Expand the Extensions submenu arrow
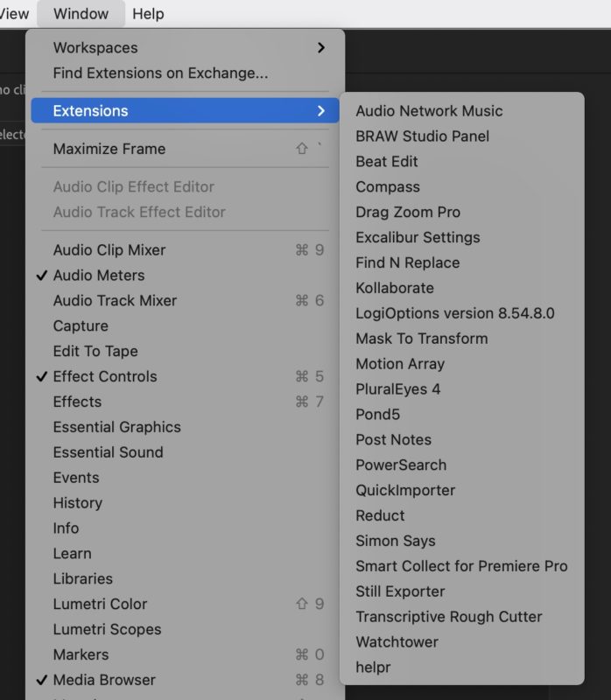The width and height of the screenshot is (611, 700). (x=324, y=110)
